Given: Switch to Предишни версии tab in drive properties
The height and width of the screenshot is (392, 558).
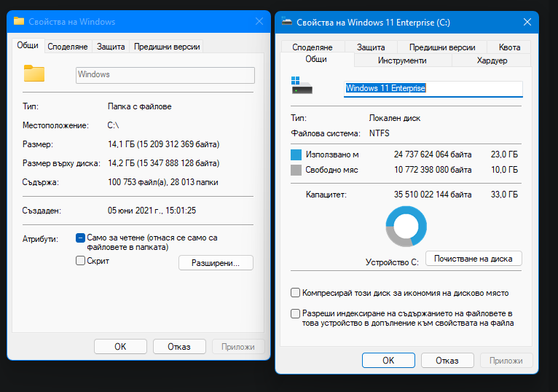Looking at the screenshot, I should pyautogui.click(x=442, y=47).
